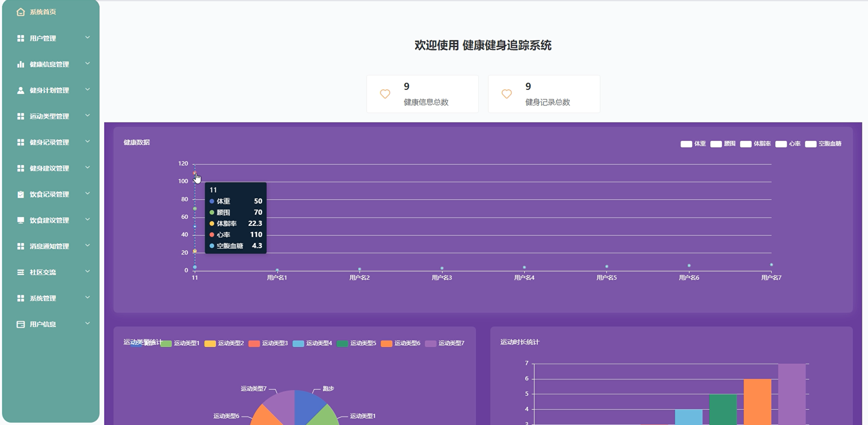
Task: Toggle the 空腹血糖 series in chart legend
Action: click(x=823, y=144)
